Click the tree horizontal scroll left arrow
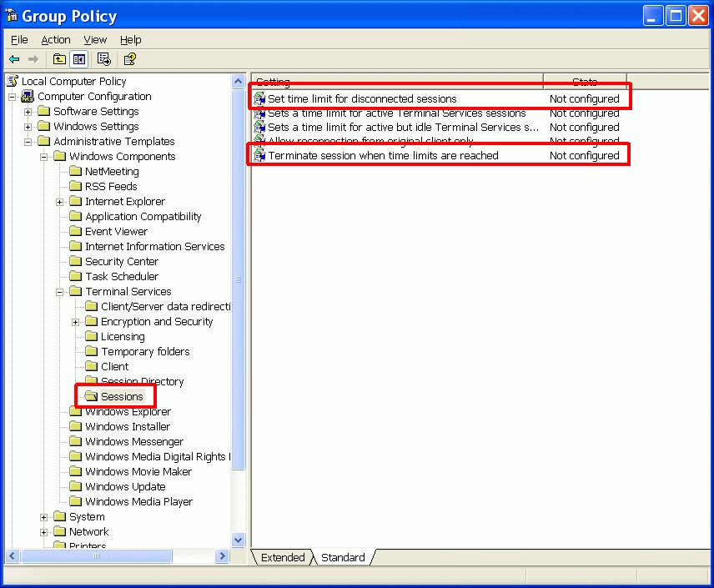Screen dimensions: 714x588 tap(13, 556)
